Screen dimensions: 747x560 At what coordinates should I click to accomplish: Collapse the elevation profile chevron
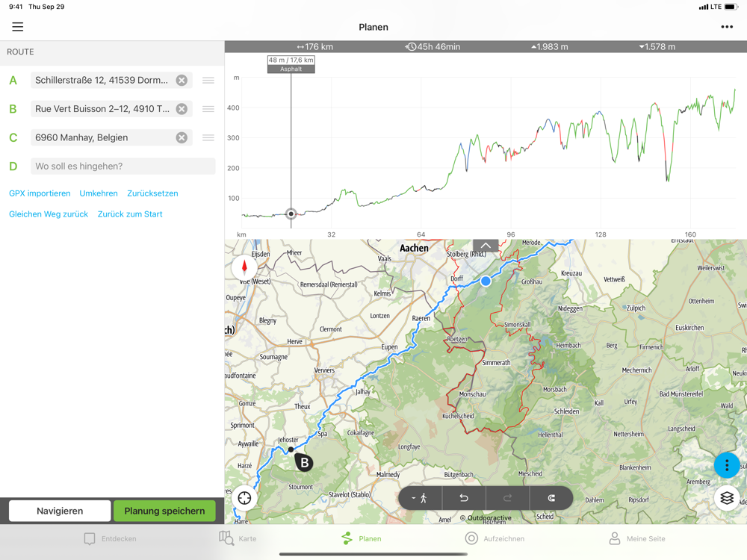tap(486, 245)
